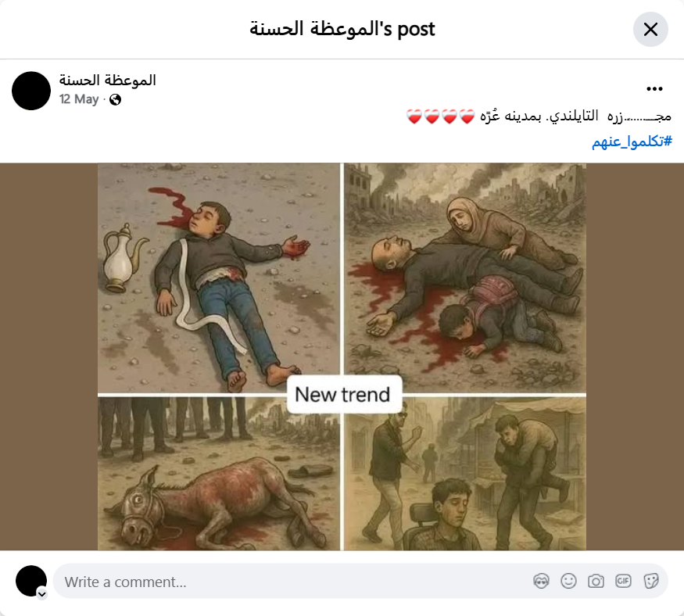Close the post dialog with the X button

coord(650,29)
